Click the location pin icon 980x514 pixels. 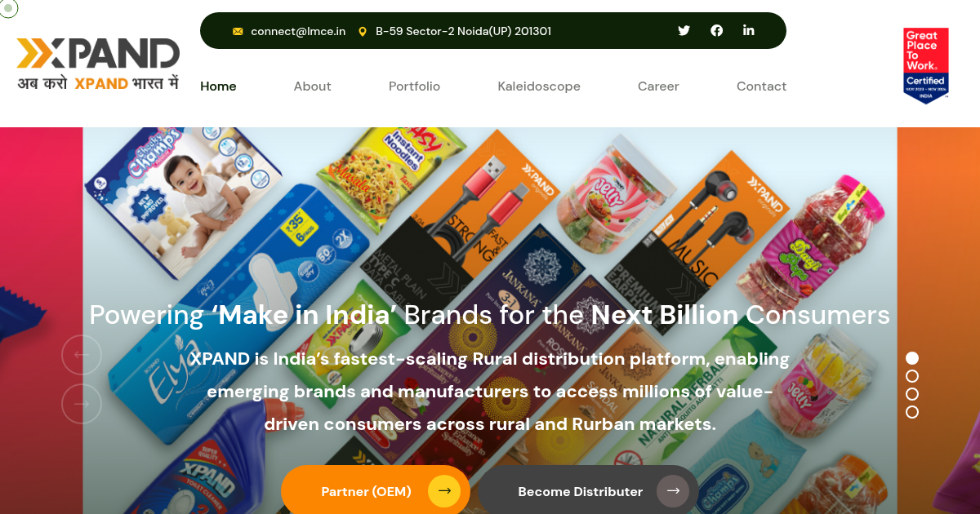363,32
